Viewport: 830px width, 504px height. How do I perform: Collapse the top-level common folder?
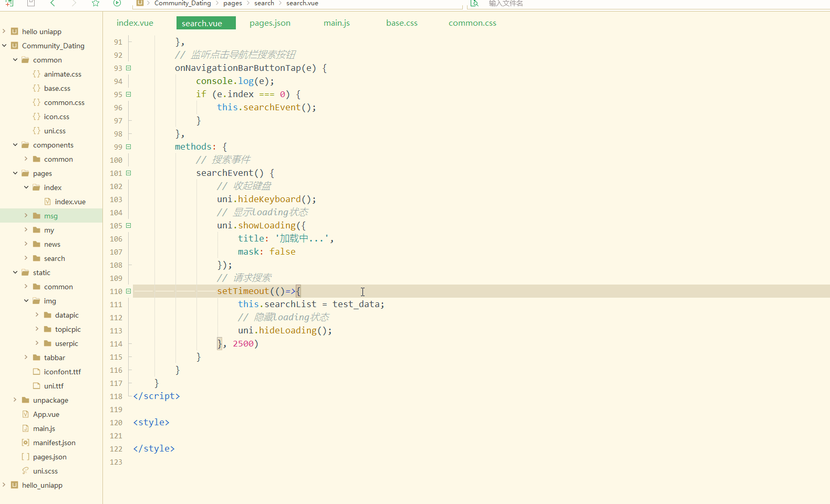(x=15, y=60)
